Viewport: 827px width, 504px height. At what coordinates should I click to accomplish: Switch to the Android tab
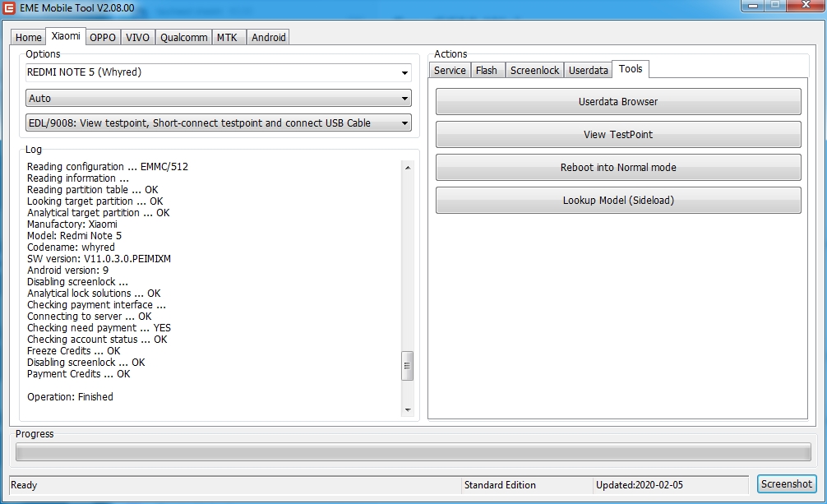(x=269, y=38)
